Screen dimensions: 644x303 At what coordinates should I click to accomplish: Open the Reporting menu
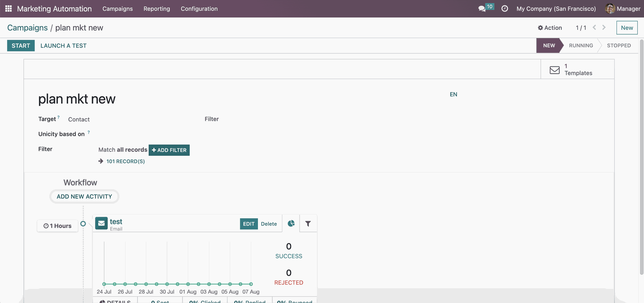[x=157, y=9]
